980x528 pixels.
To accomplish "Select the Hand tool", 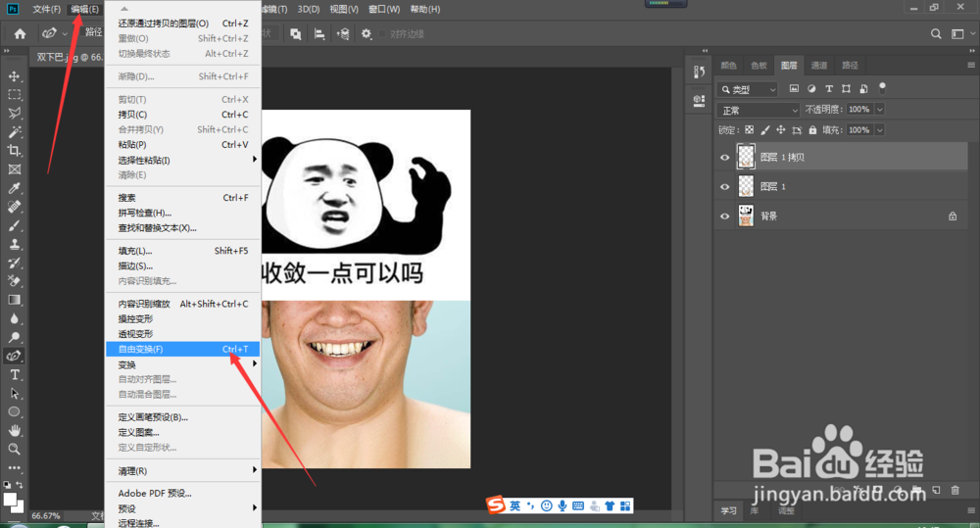I will coord(15,430).
